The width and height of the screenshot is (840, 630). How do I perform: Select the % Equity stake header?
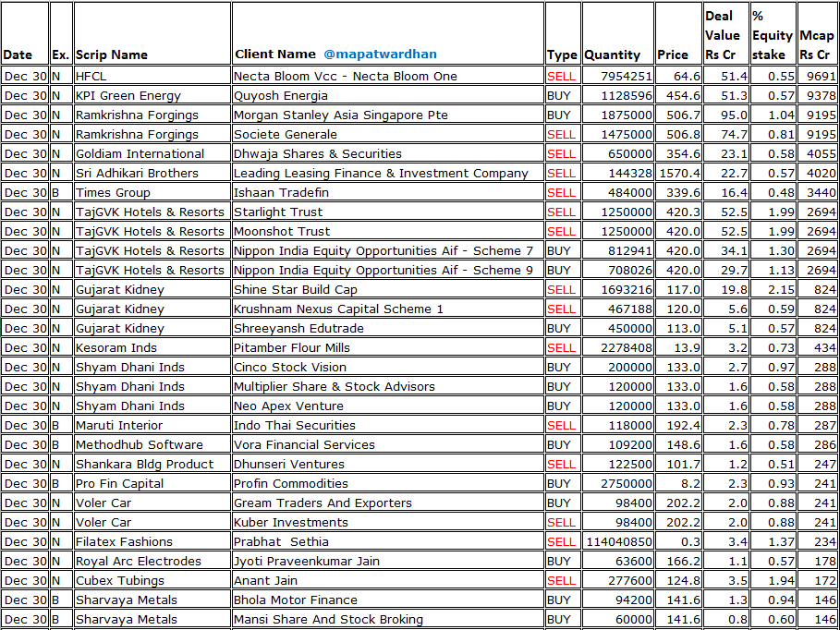[x=773, y=33]
